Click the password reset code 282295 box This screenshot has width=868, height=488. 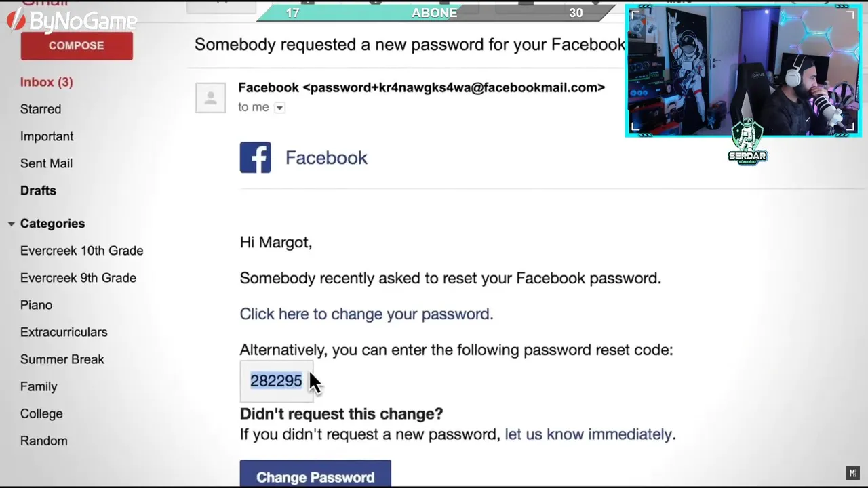276,381
